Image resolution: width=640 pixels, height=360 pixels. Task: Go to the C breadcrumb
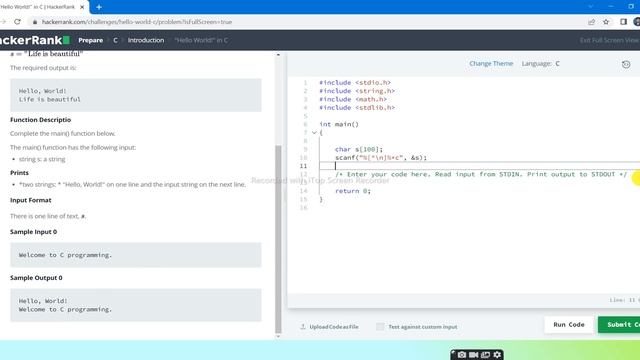click(x=116, y=40)
